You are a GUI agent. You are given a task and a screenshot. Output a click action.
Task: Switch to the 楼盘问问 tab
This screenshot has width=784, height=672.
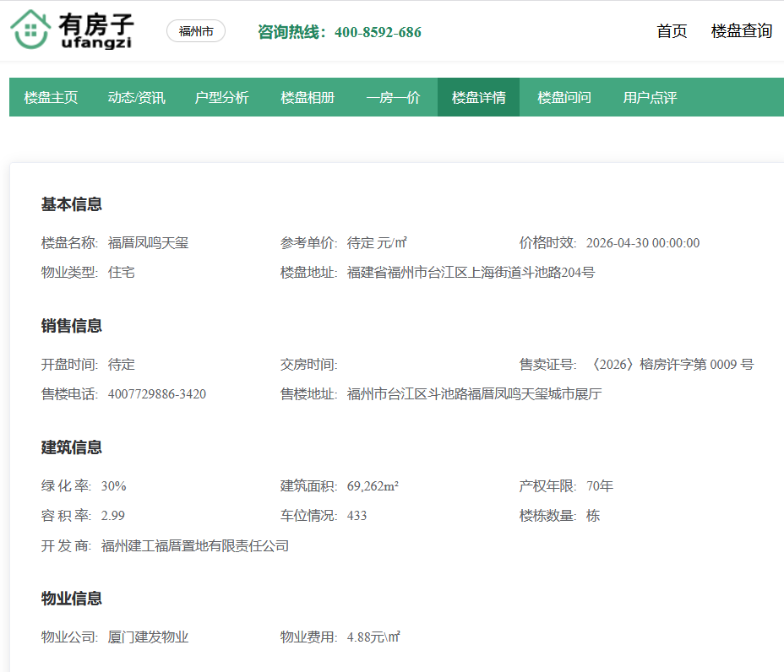tap(564, 98)
